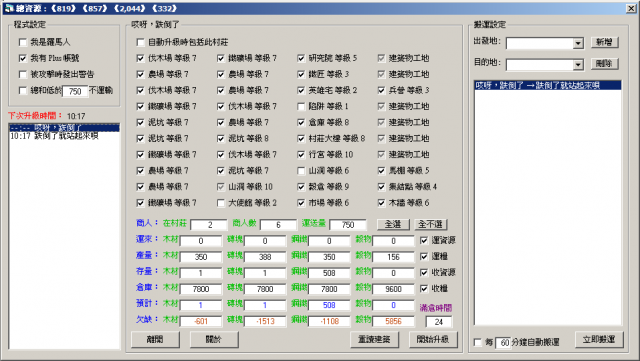The width and height of the screenshot is (640, 361).
Task: Open the 關於 about dialog
Action: (x=214, y=339)
